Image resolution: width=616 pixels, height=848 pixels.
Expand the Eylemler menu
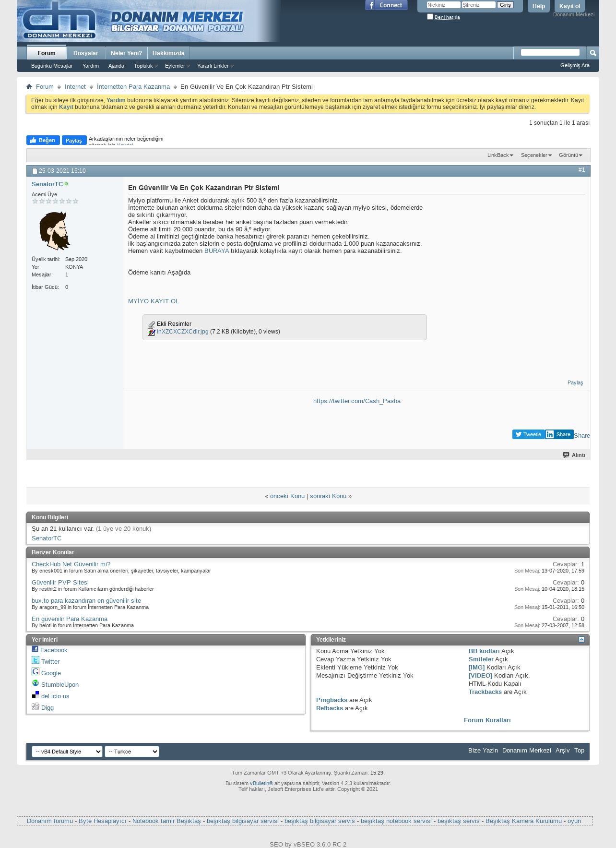(177, 66)
